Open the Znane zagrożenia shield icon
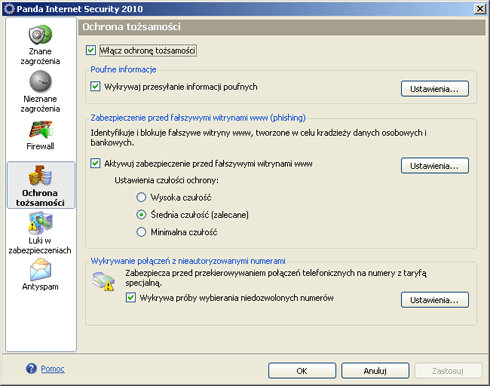490x386 pixels. [40, 34]
